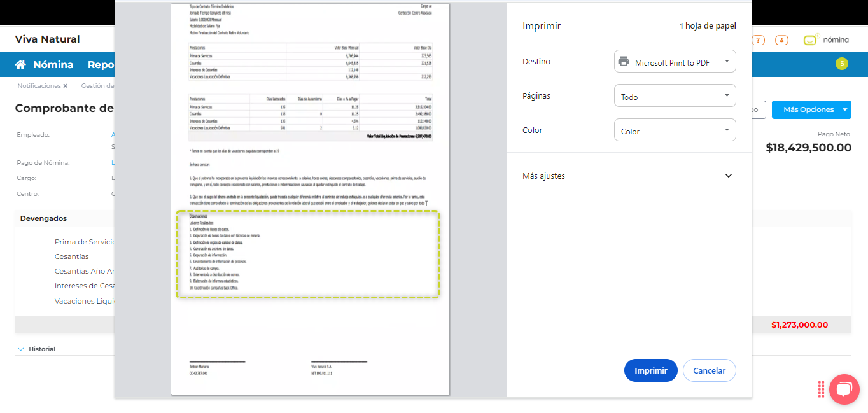Click the '1 hoja de papel' text
This screenshot has height=413, width=868.
click(708, 26)
